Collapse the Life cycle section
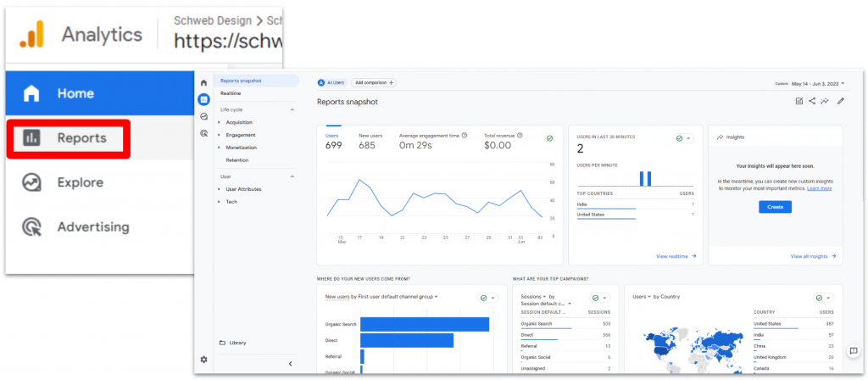This screenshot has height=380, width=868. (x=292, y=109)
